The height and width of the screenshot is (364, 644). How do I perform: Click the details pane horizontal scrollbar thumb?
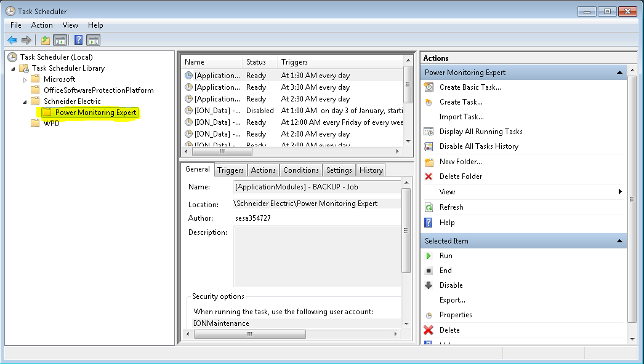[x=250, y=334]
